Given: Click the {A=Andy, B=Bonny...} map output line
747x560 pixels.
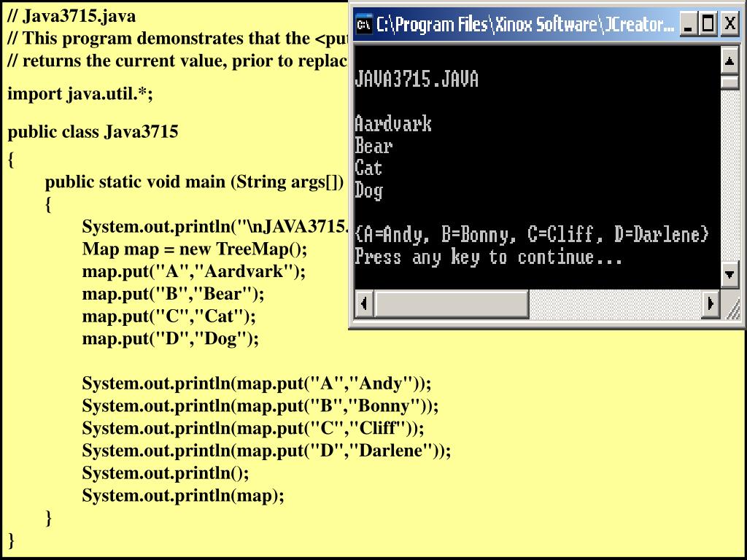Looking at the screenshot, I should pyautogui.click(x=532, y=234).
